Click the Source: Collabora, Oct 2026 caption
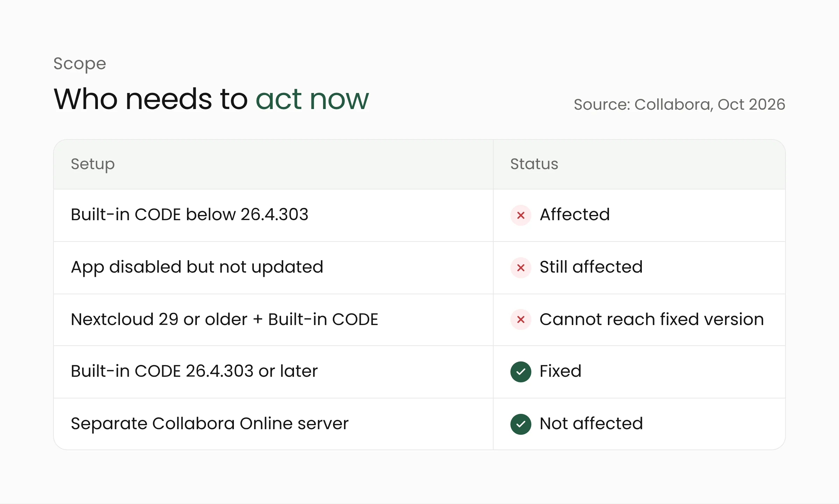Screen dimensions: 839x504 pyautogui.click(x=680, y=105)
